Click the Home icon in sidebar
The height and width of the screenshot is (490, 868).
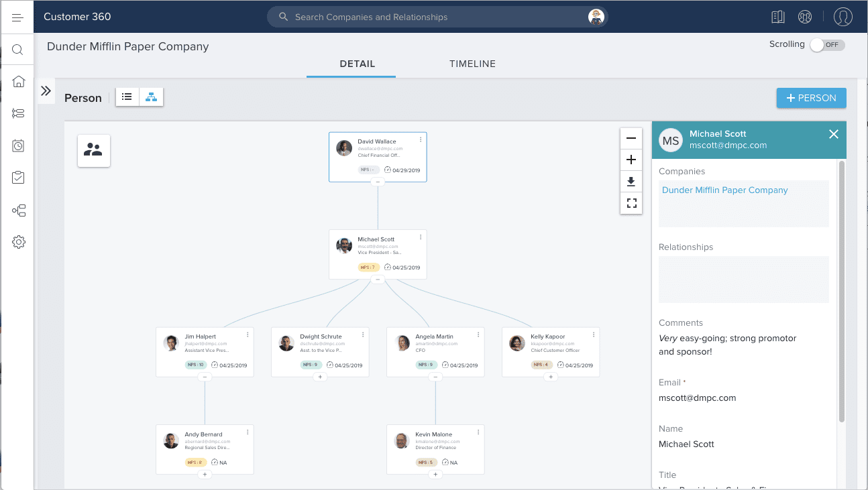[x=18, y=82]
